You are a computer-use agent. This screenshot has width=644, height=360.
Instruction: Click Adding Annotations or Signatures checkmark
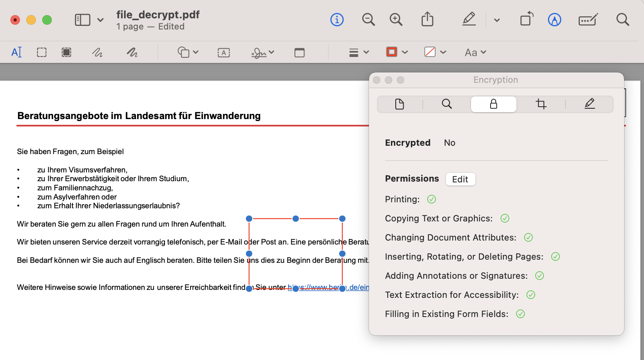coord(540,276)
